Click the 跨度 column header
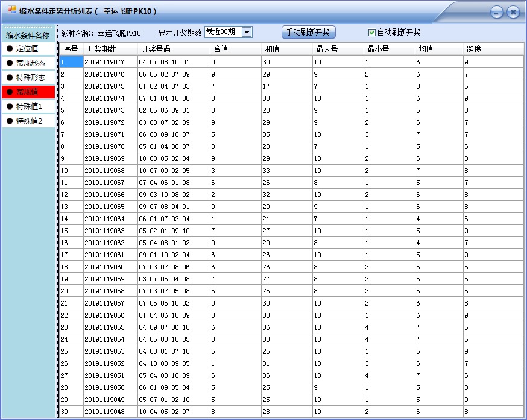 475,49
